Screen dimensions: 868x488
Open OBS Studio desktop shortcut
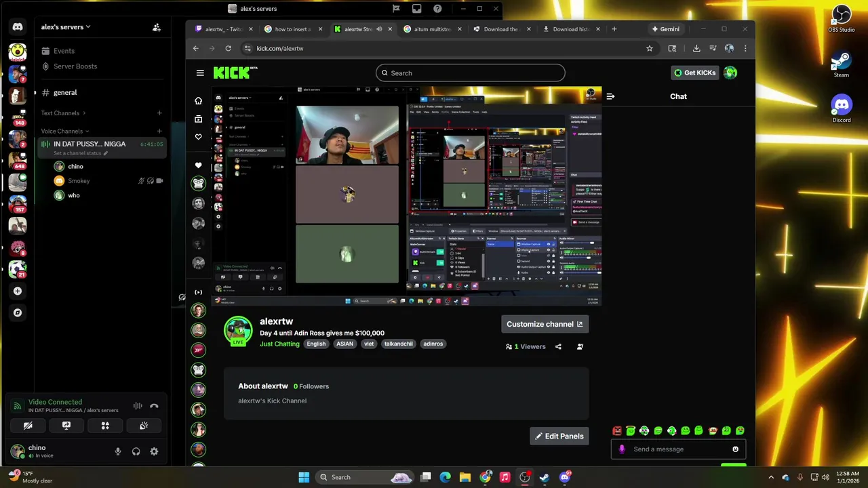842,19
